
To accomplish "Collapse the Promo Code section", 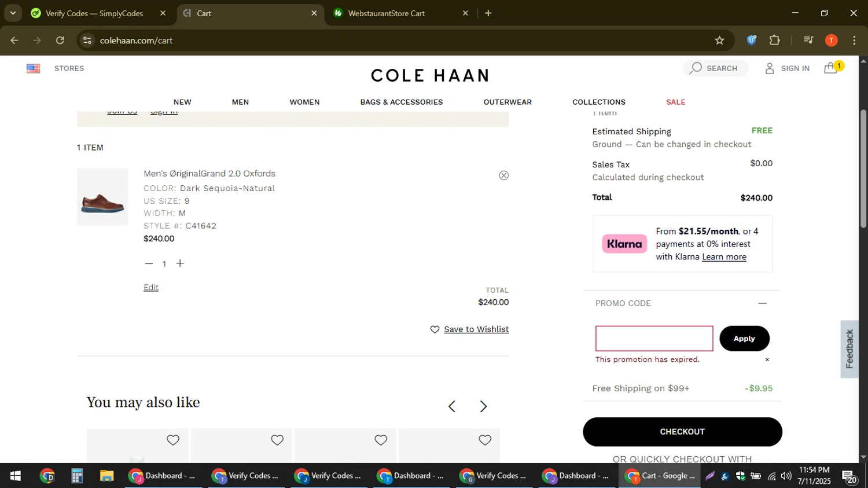I will coord(762,303).
